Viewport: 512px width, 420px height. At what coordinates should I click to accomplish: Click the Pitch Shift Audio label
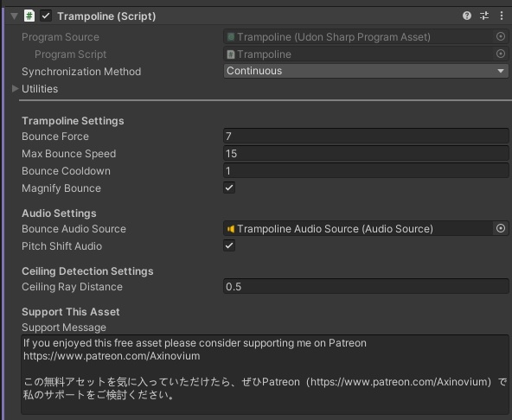click(x=61, y=246)
